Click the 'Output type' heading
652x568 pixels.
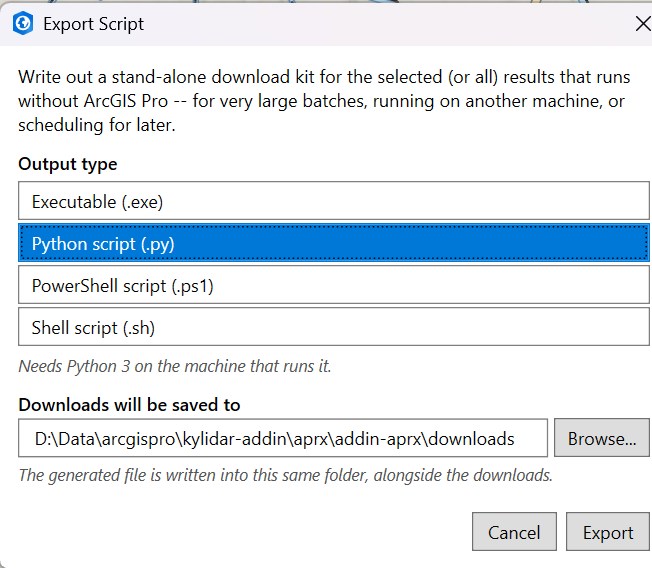(x=68, y=164)
